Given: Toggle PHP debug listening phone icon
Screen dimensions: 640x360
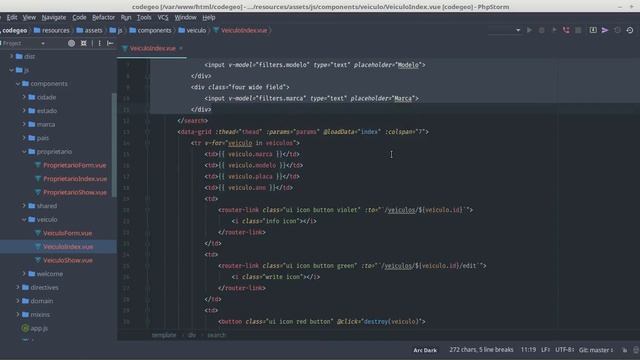Looking at the screenshot, I should coord(566,30).
